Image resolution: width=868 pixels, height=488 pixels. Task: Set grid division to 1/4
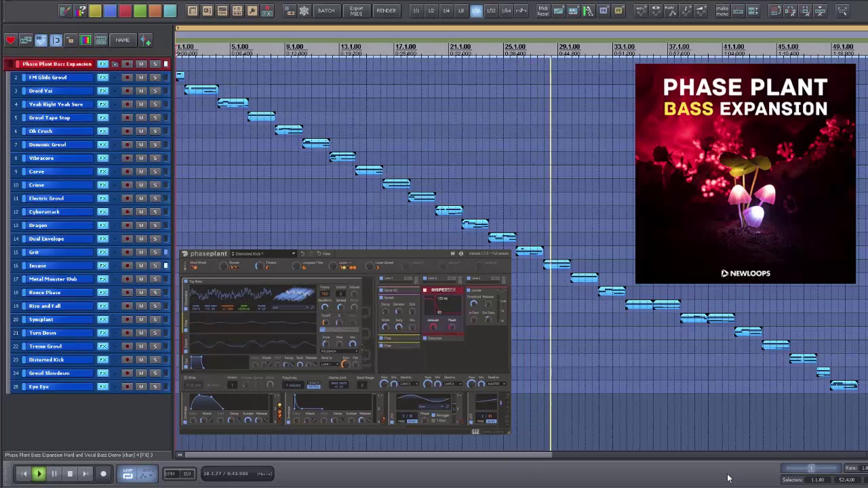pyautogui.click(x=446, y=11)
